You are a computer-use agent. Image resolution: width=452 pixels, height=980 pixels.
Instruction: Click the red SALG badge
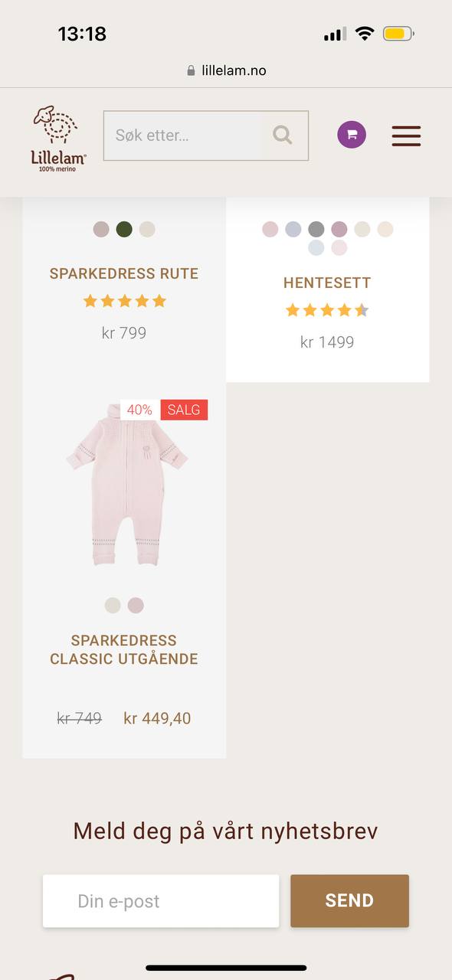click(x=184, y=410)
